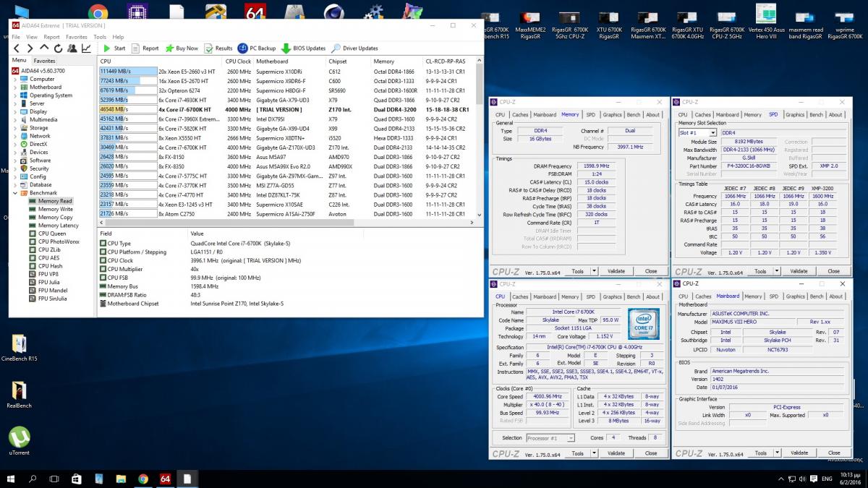This screenshot has height=488, width=868.
Task: Select the Vertex 450 Asus Hero VIII desktop file
Action: click(x=766, y=22)
